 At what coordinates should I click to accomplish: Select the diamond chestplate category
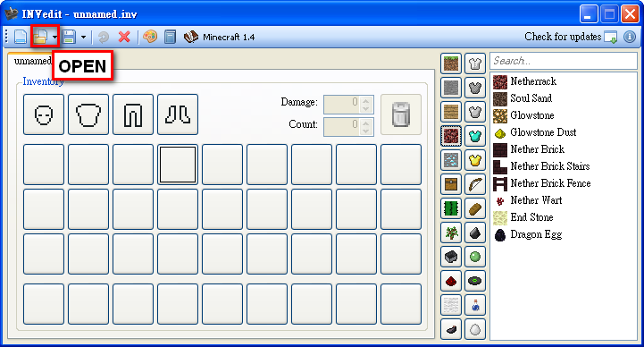(x=475, y=136)
